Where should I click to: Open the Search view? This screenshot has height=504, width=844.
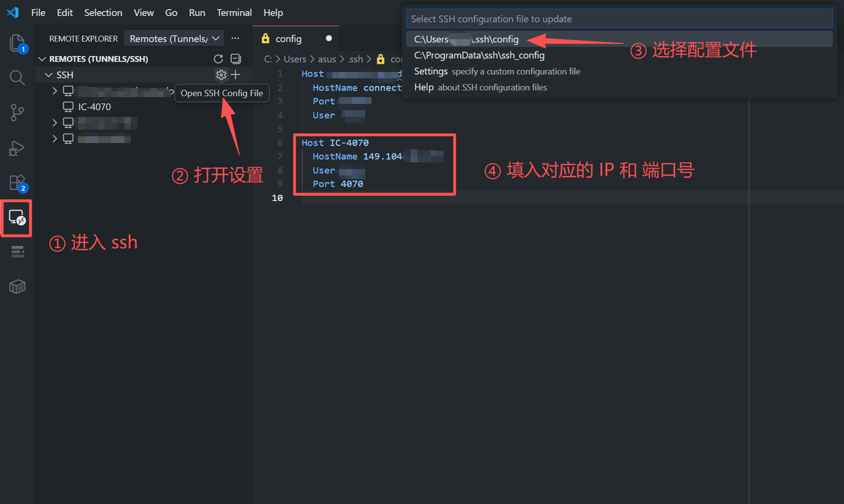click(17, 77)
